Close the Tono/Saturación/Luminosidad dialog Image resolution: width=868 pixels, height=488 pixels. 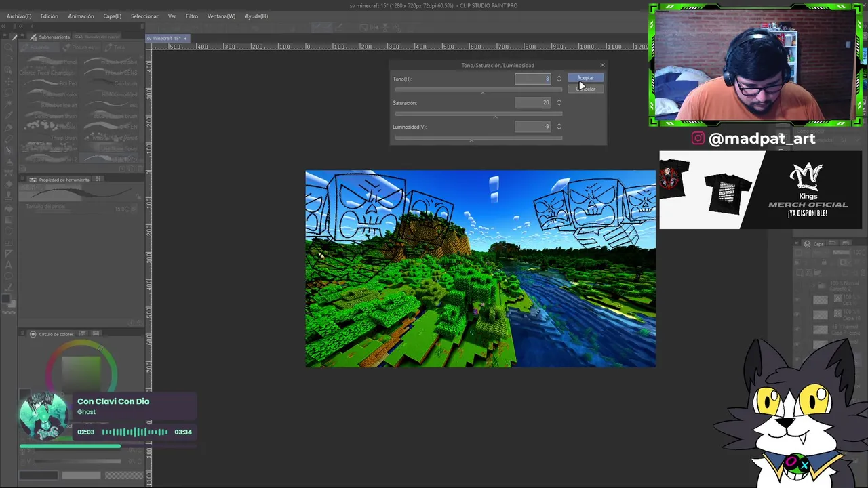601,65
